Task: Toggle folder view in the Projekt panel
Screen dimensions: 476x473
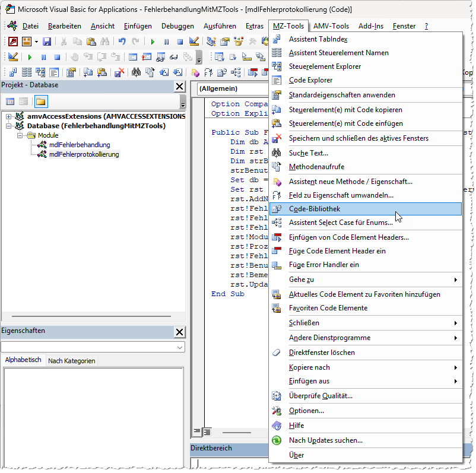Action: [40, 101]
